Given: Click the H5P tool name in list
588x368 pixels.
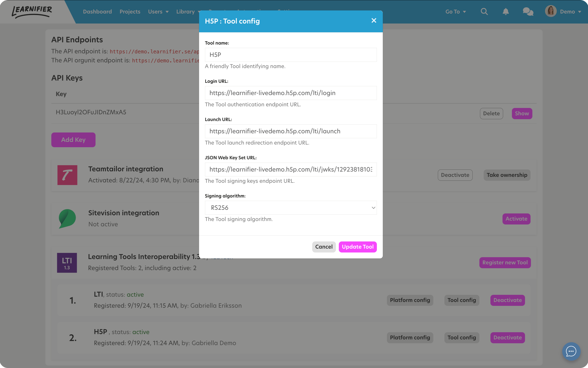Looking at the screenshot, I should pyautogui.click(x=100, y=332).
